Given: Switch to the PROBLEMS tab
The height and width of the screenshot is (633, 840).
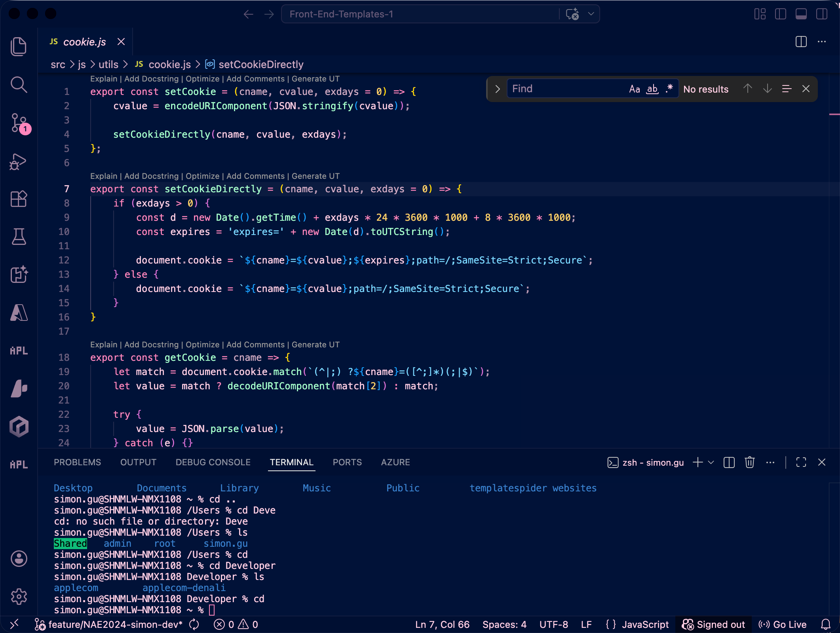Looking at the screenshot, I should (78, 462).
